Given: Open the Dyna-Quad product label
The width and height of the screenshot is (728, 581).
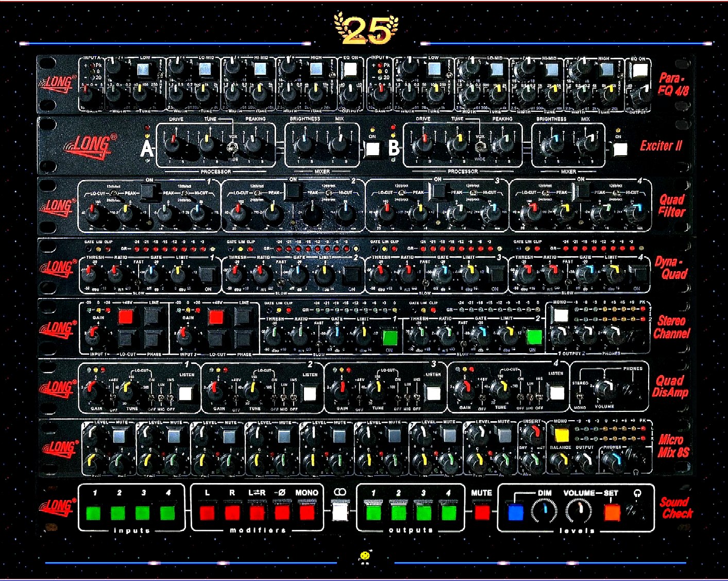Looking at the screenshot, I should (x=671, y=268).
